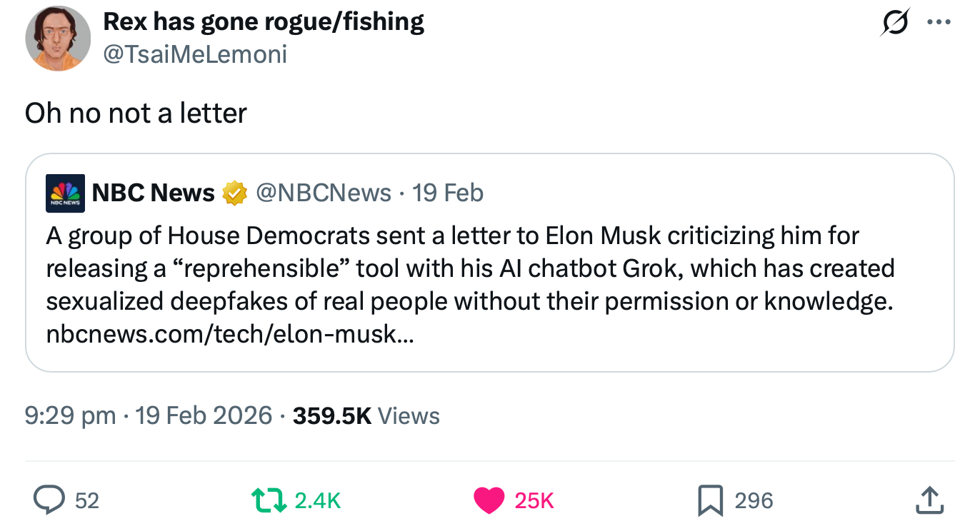Open Rex's profile avatar picture
This screenshot has width=980, height=531.
click(x=58, y=39)
